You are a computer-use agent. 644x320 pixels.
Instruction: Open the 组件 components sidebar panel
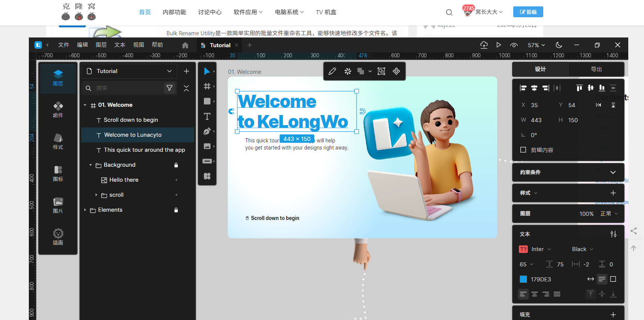58,110
